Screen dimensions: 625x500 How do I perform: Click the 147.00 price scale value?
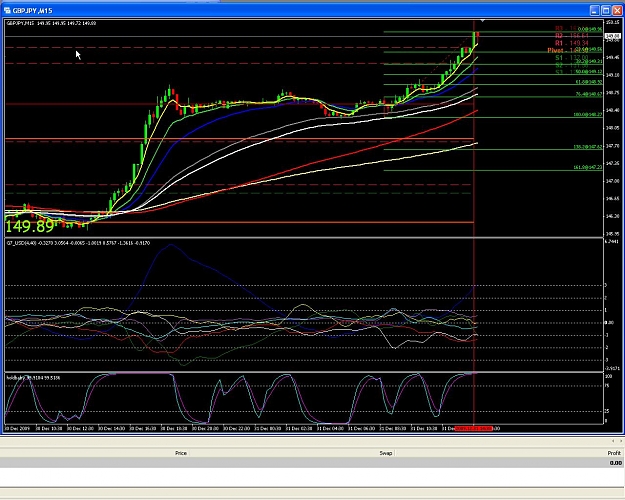click(612, 181)
